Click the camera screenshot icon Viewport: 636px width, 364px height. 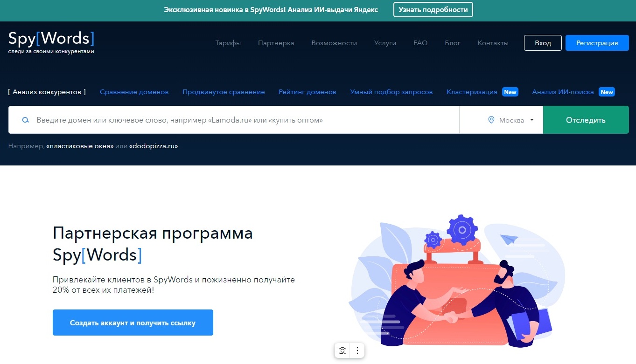click(342, 350)
